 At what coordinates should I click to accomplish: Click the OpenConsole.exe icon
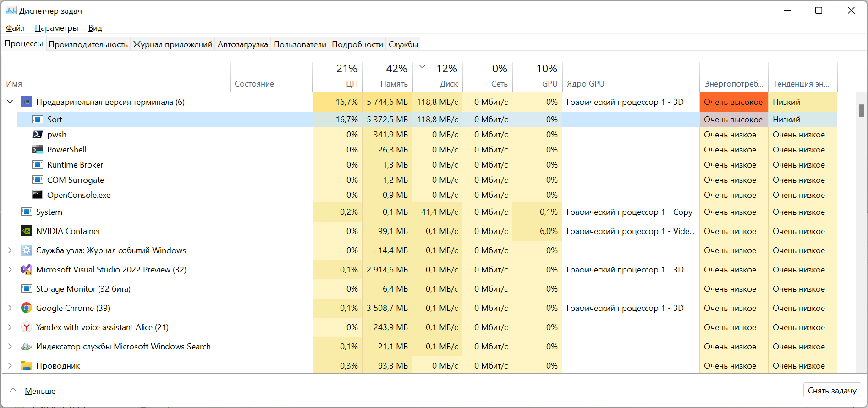pyautogui.click(x=38, y=195)
